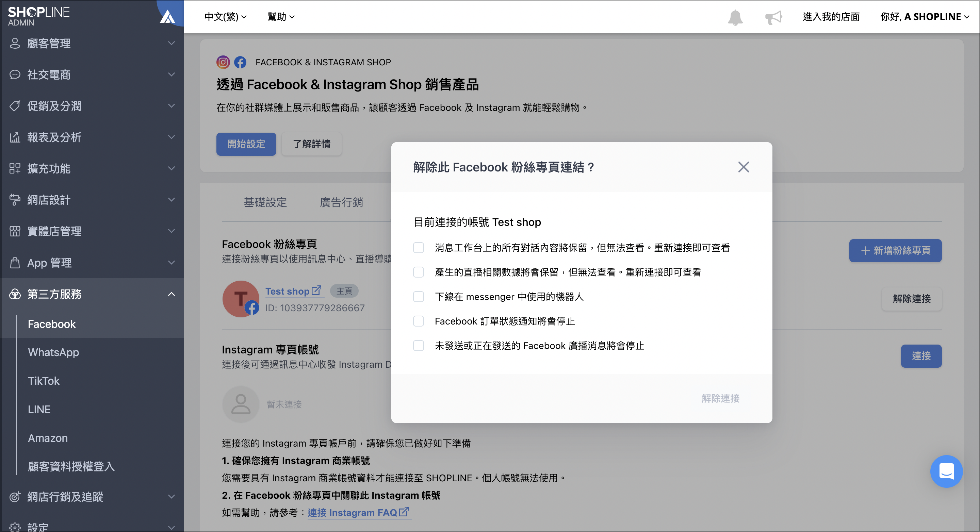
Task: Expand 網店設計 chevron in sidebar
Action: pos(171,200)
